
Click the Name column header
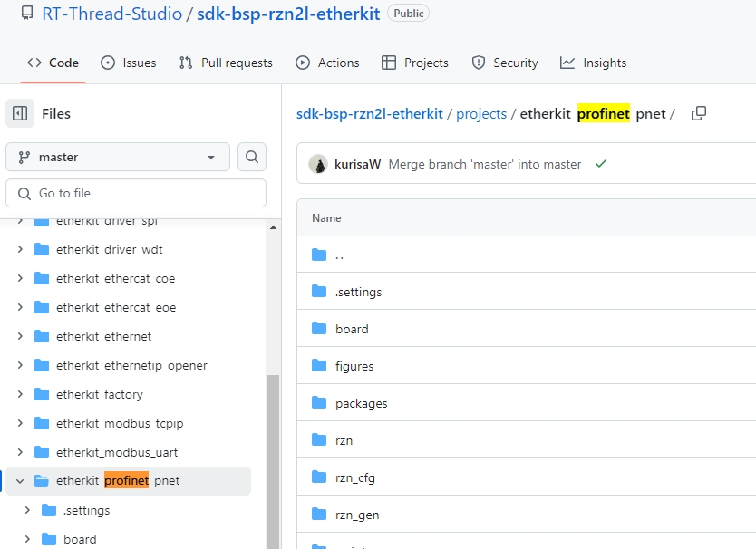point(326,218)
